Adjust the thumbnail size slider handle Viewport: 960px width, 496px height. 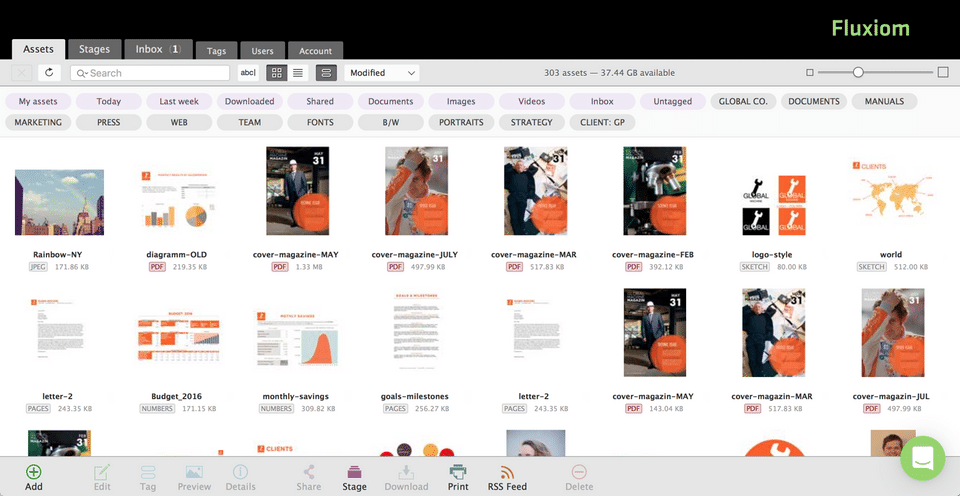858,73
